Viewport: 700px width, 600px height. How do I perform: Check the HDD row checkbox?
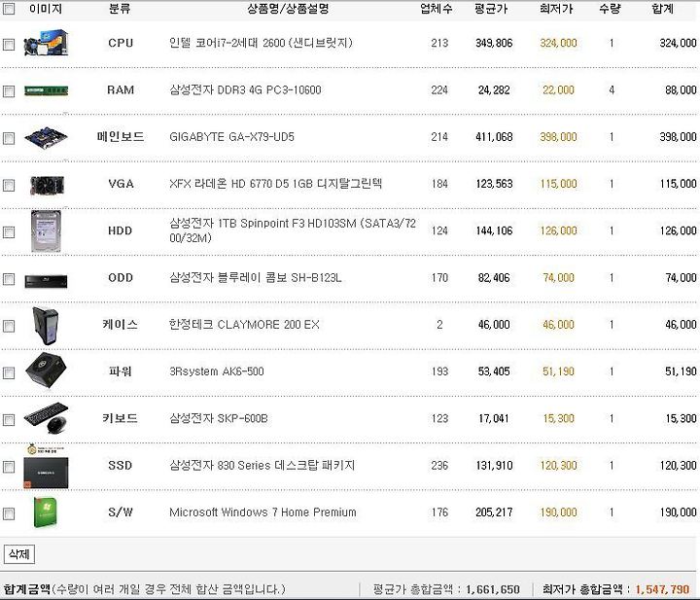click(x=9, y=232)
